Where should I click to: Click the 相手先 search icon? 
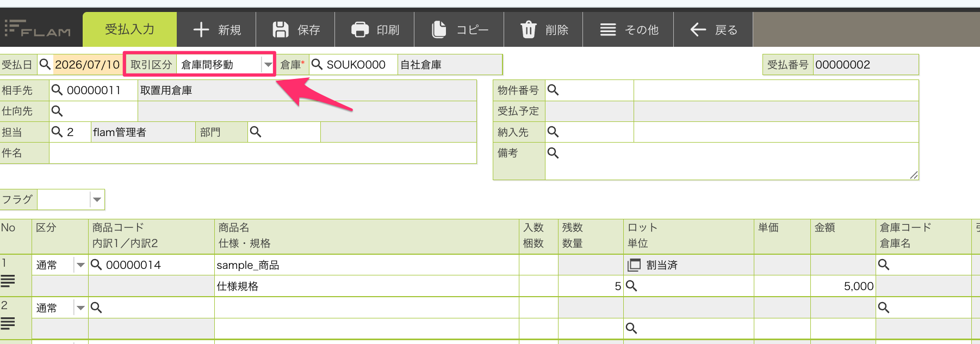(x=57, y=90)
